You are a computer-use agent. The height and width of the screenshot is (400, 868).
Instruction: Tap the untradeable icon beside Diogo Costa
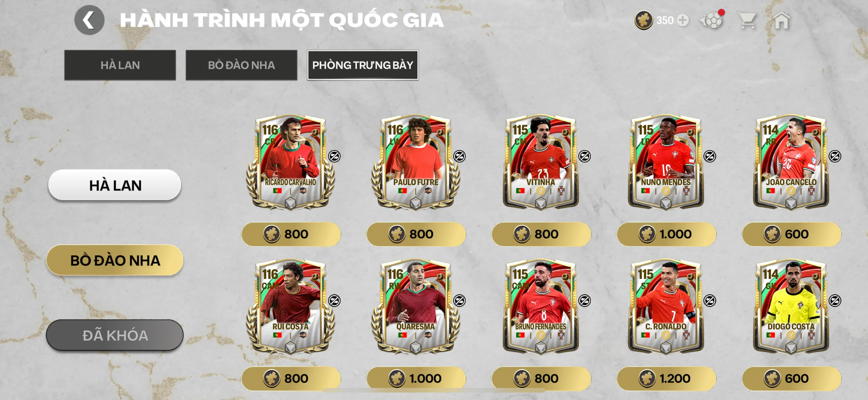pyautogui.click(x=835, y=301)
